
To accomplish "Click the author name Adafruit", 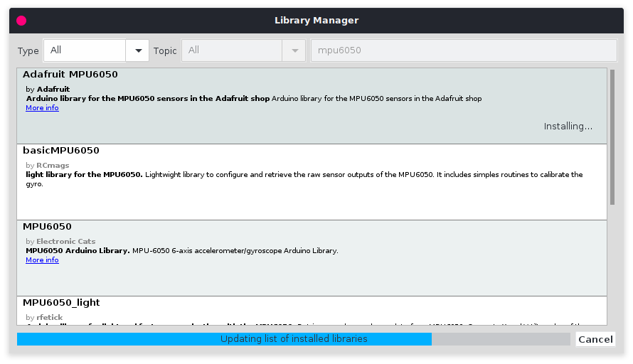I will pos(53,89).
